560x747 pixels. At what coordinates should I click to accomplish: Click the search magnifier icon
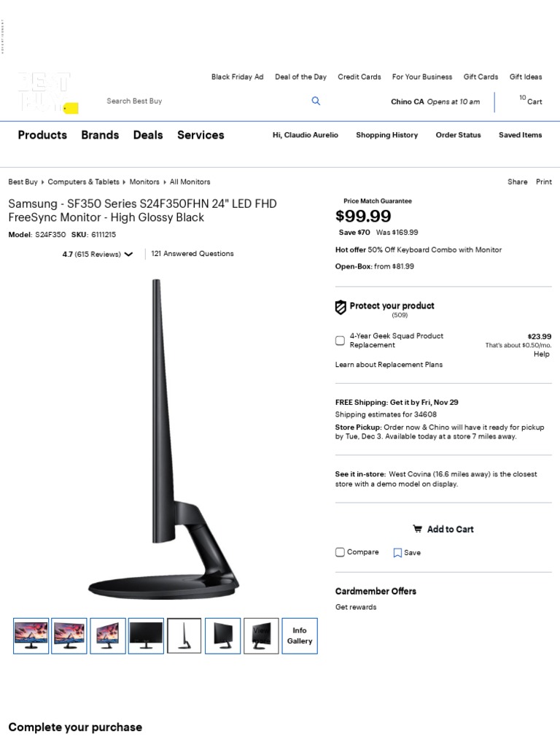pos(316,101)
